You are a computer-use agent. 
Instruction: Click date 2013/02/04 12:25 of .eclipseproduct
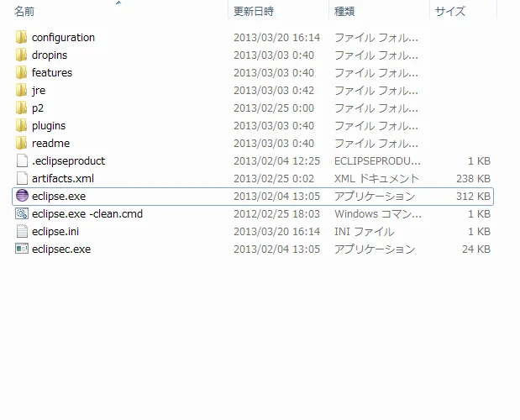(x=277, y=160)
